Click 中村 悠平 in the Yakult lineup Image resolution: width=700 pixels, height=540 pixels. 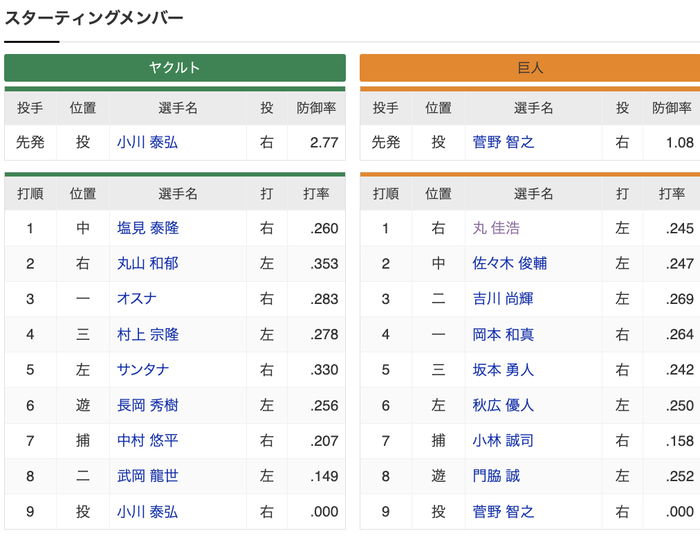pyautogui.click(x=148, y=440)
